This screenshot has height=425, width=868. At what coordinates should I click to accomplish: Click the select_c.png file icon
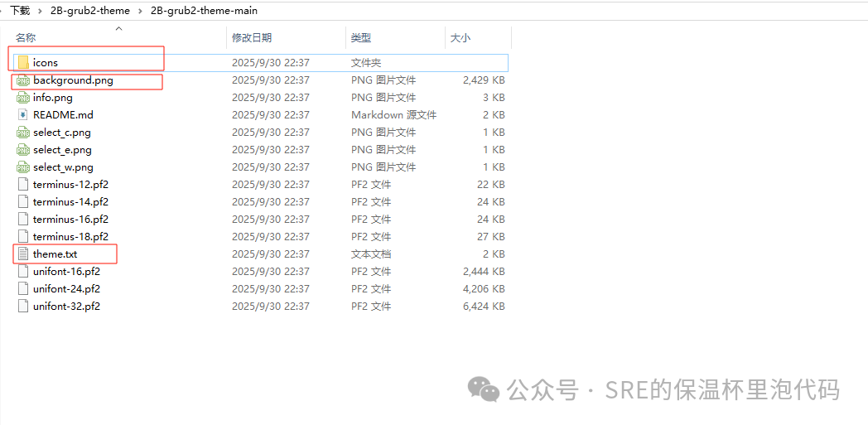click(22, 133)
